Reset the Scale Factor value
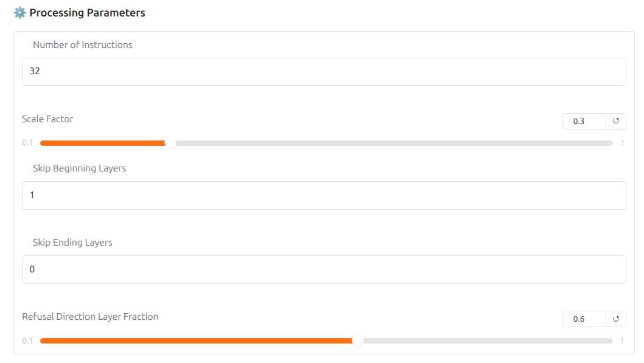644x363 pixels. click(x=615, y=121)
